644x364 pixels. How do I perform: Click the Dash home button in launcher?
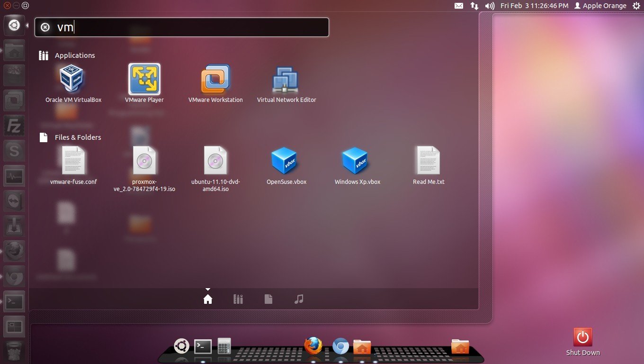14,25
